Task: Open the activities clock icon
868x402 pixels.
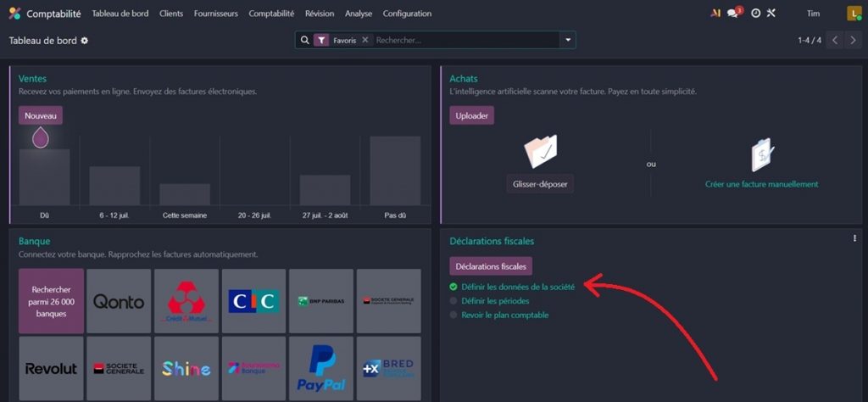Action: coord(755,14)
